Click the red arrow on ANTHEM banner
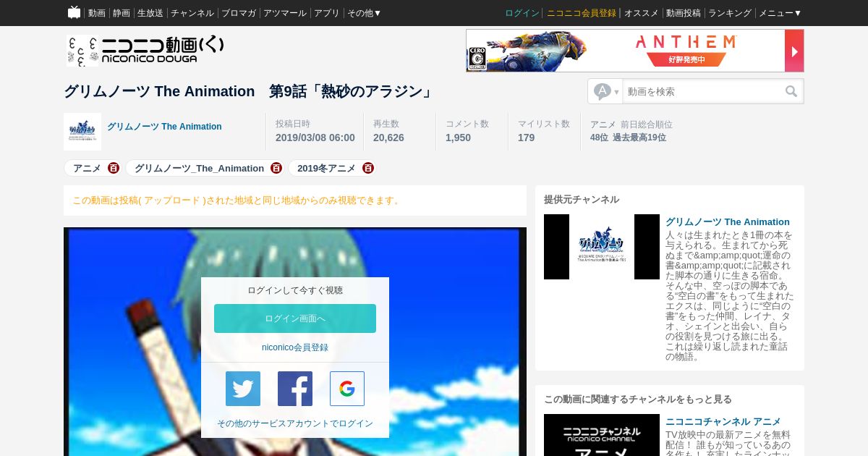Screen dimensions: 868x456 (794, 51)
